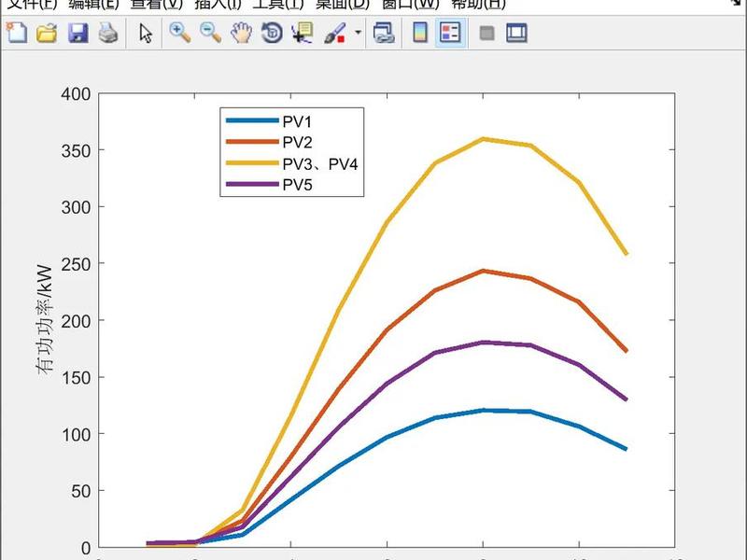Screen dimensions: 747x560
Task: Activate the Edit Plot arrow tool
Action: tap(146, 33)
